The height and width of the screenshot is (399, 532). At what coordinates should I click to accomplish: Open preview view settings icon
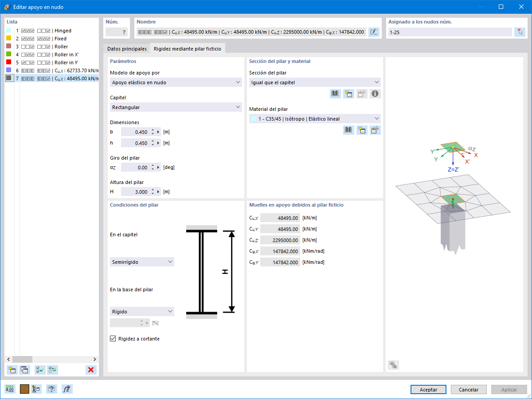click(x=393, y=365)
